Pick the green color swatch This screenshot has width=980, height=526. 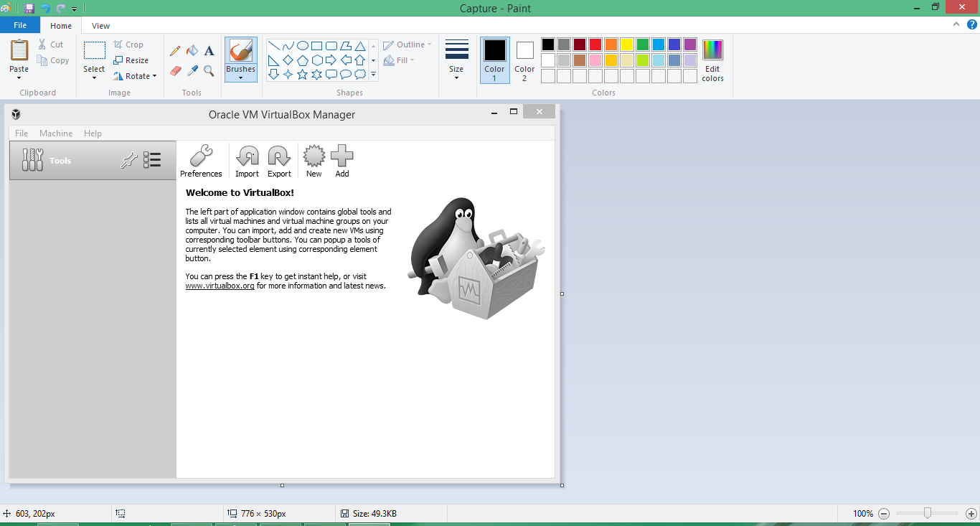[643, 44]
